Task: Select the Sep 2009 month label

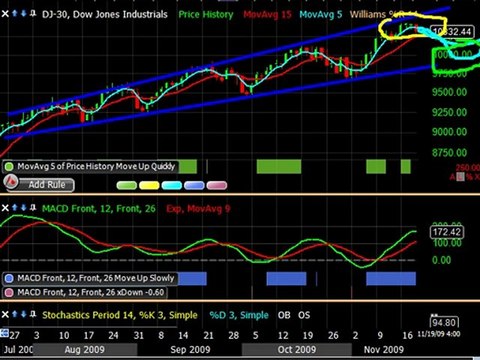Action: (190, 350)
